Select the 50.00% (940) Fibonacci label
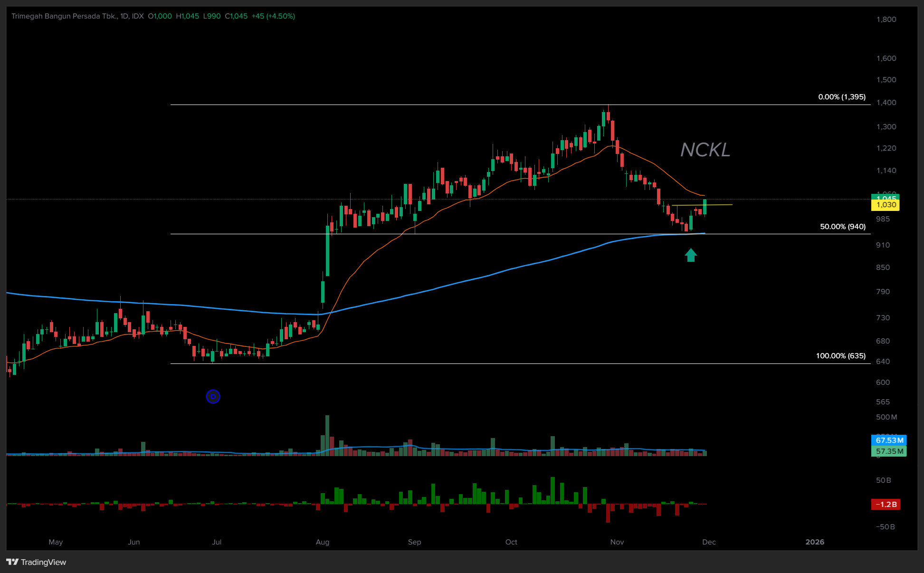 tap(842, 227)
